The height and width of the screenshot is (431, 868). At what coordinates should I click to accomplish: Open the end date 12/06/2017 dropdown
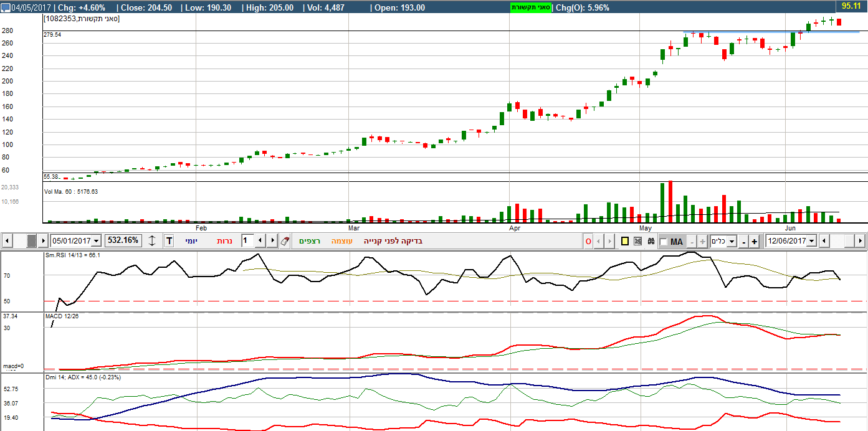coord(811,241)
